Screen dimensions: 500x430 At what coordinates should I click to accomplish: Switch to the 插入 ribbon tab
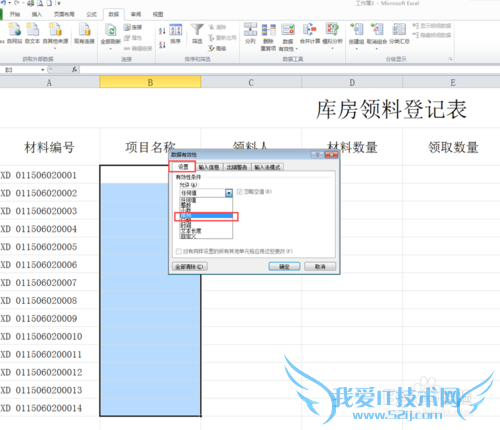coord(37,14)
